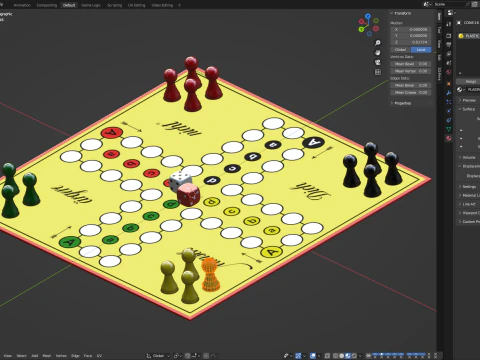
Task: Open the material browse dropdown beside PLASTIC
Action: [x=460, y=89]
